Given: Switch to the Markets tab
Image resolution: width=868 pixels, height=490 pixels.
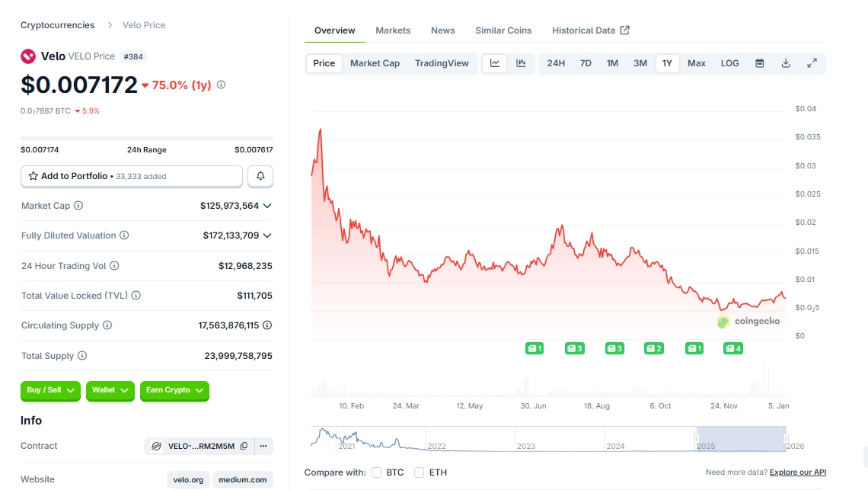Looking at the screenshot, I should click(x=393, y=30).
